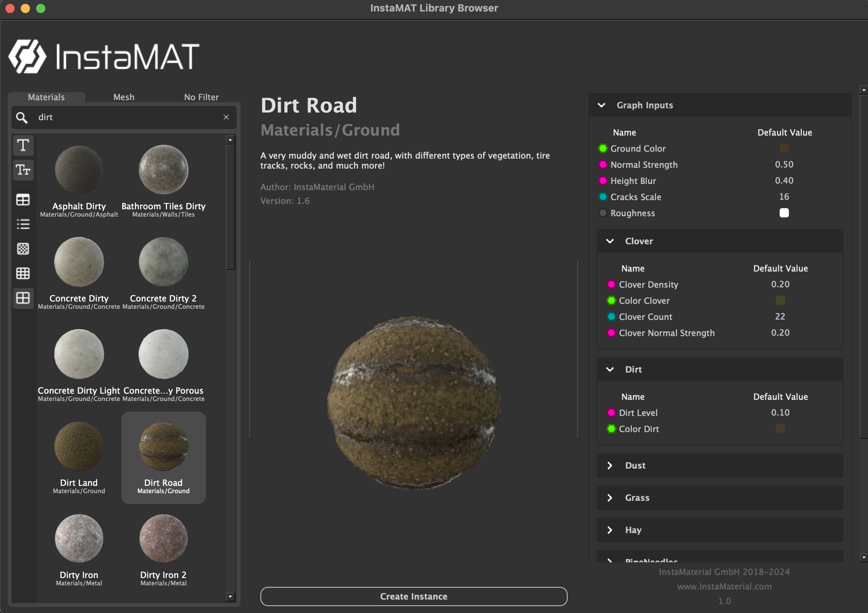
Task: Select the small text size icon
Action: 23,170
